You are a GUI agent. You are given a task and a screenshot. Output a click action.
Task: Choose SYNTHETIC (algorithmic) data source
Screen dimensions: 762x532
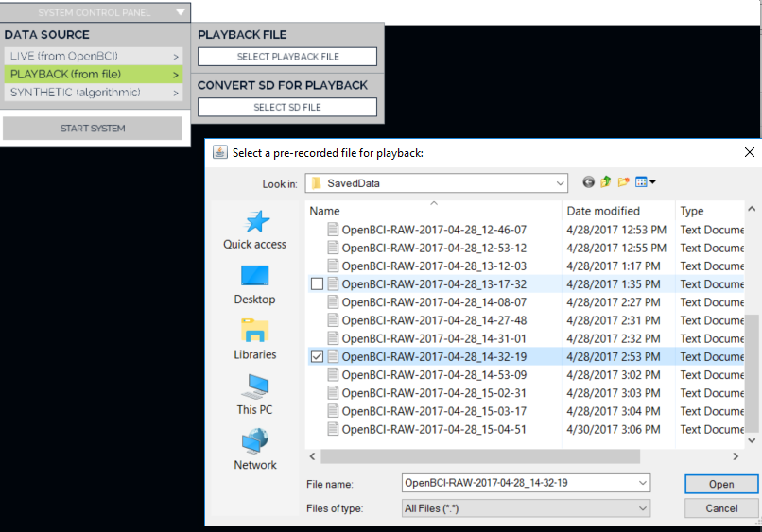(93, 93)
